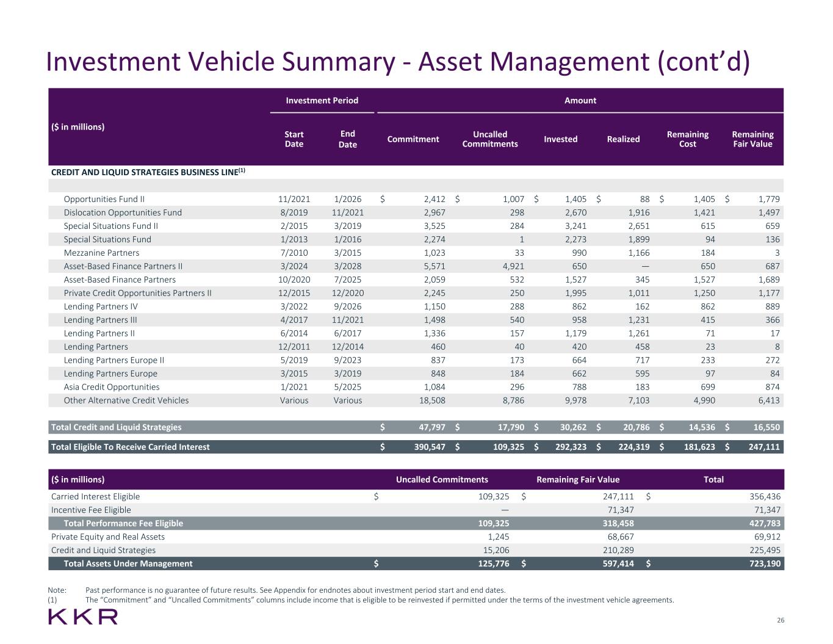Viewport: 833px width, 644px height.
Task: Select the Asia Credit Opportunities row
Action: click(111, 387)
